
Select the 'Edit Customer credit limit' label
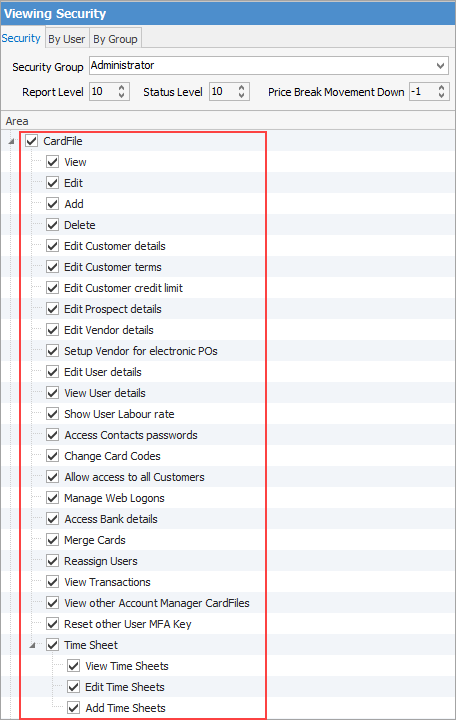point(124,288)
